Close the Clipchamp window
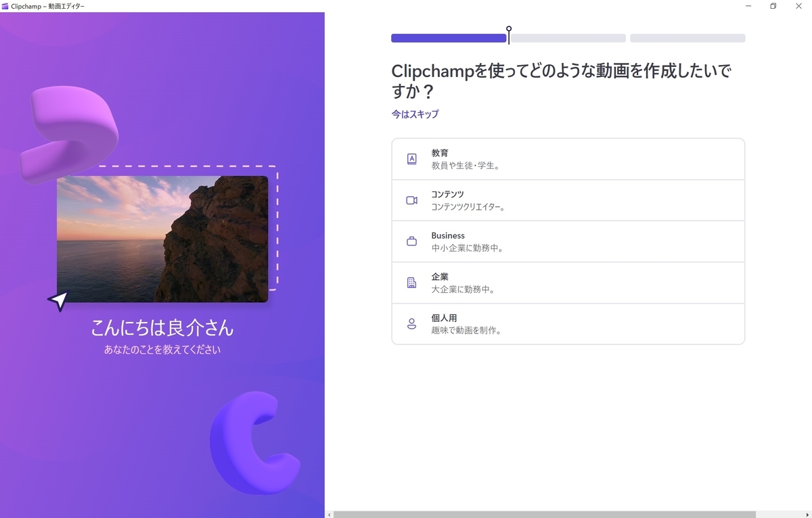 798,6
